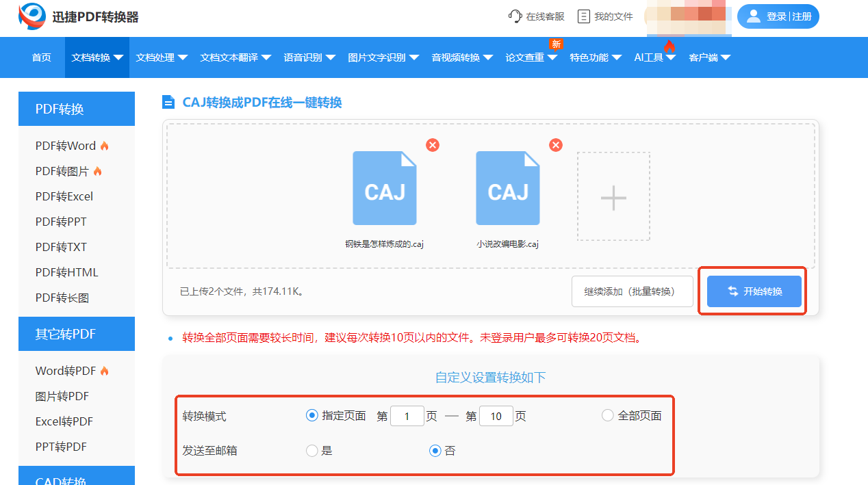The image size is (868, 485).
Task: Open the 文档处理 dropdown menu
Action: (162, 57)
